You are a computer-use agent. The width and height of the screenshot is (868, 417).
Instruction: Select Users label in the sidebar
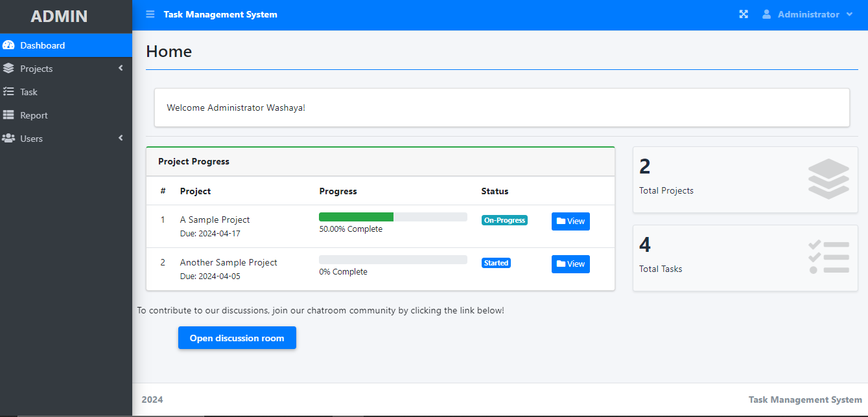point(31,139)
